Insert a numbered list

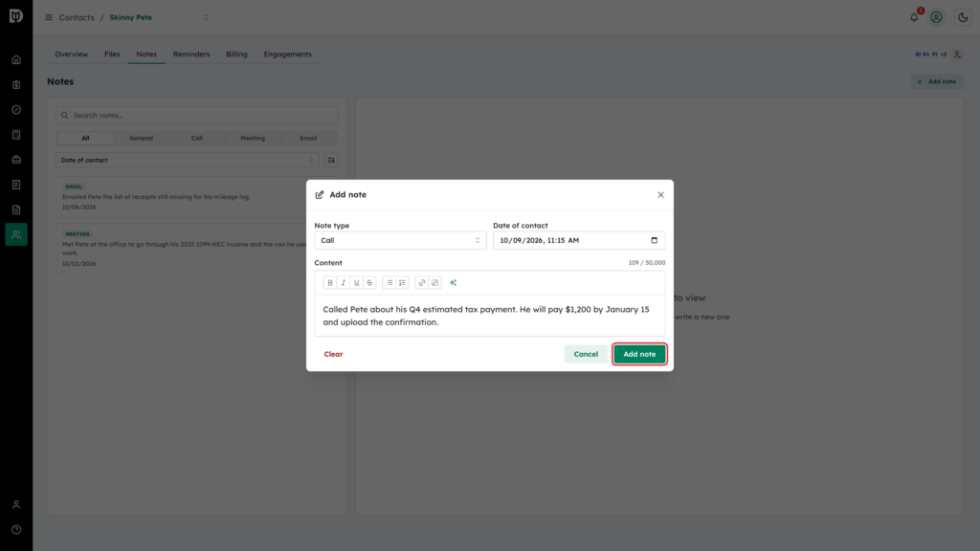pos(403,283)
